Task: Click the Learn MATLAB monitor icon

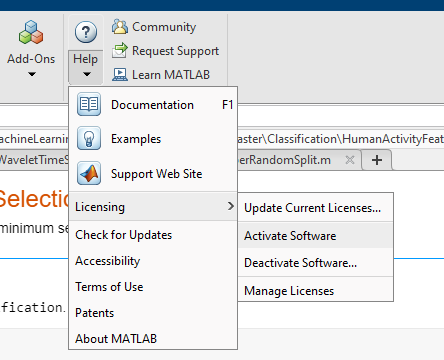Action: (x=120, y=75)
